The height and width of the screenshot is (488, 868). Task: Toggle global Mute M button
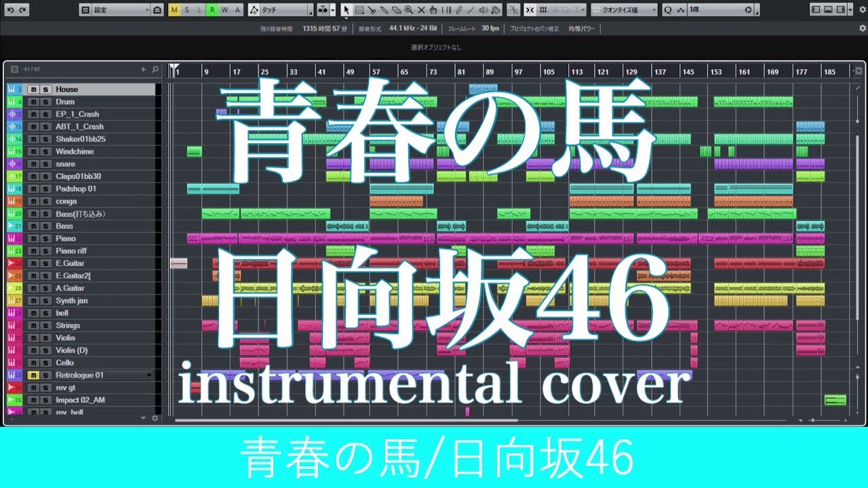174,10
